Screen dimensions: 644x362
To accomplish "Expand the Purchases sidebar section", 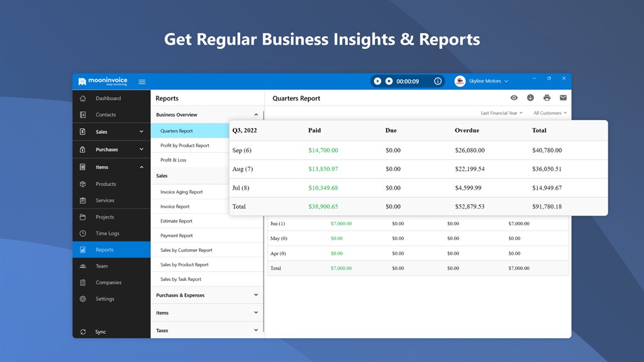I will coord(111,150).
